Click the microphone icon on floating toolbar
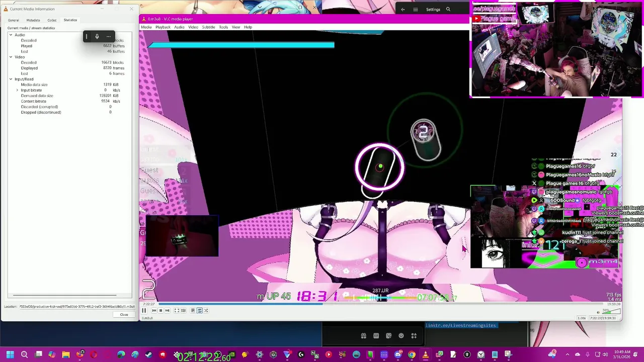Screen dimensions: 644x362 97,36
